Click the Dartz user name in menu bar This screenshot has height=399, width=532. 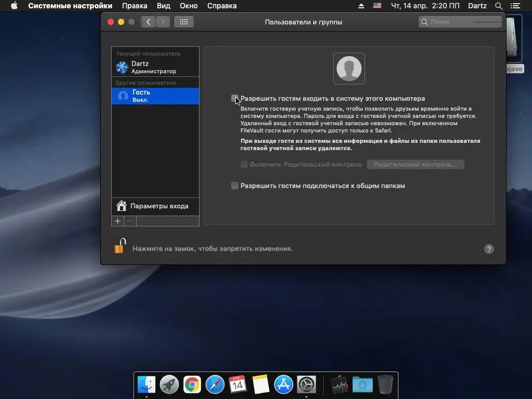coord(477,6)
